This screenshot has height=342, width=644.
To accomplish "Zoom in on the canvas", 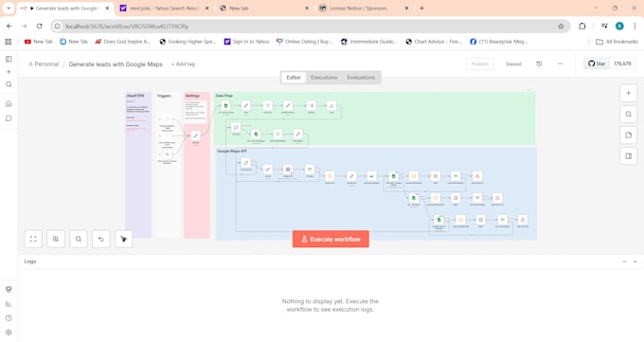I will pyautogui.click(x=56, y=239).
